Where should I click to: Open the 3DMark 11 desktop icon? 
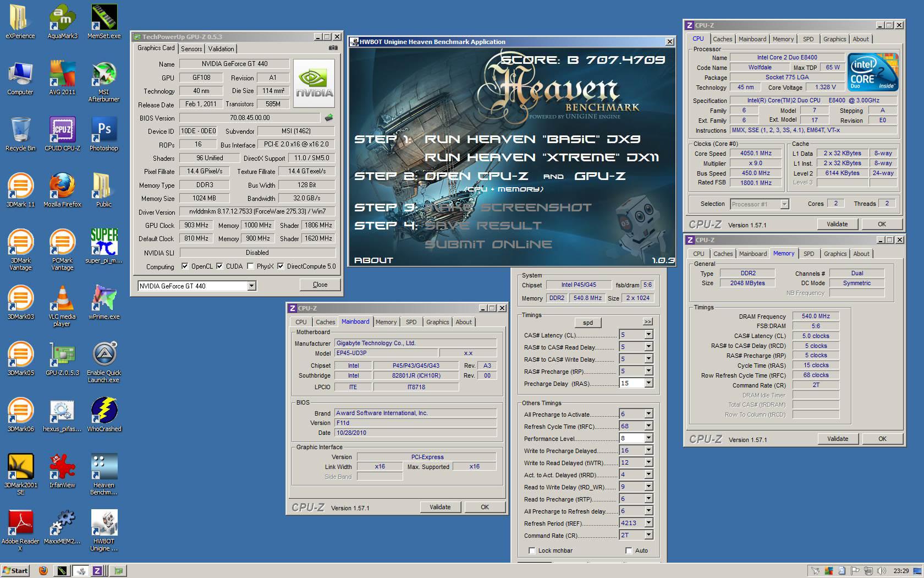tap(20, 190)
